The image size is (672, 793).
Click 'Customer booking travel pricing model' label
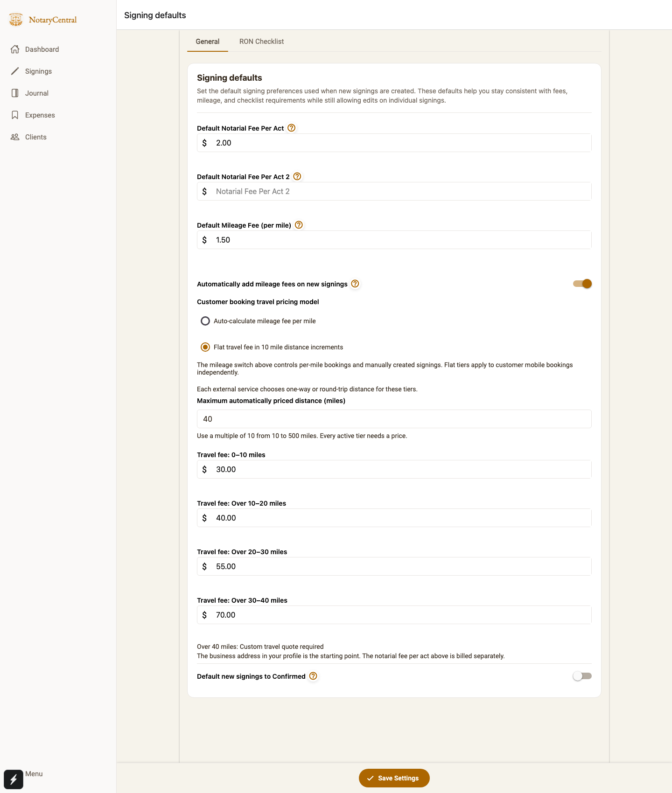coord(258,302)
